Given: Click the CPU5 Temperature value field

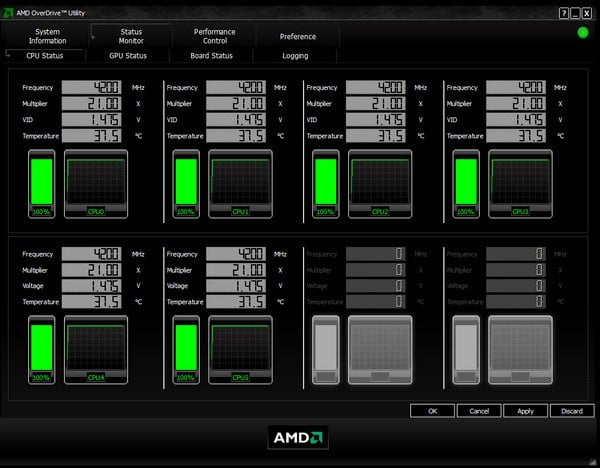Looking at the screenshot, I should click(x=236, y=302).
